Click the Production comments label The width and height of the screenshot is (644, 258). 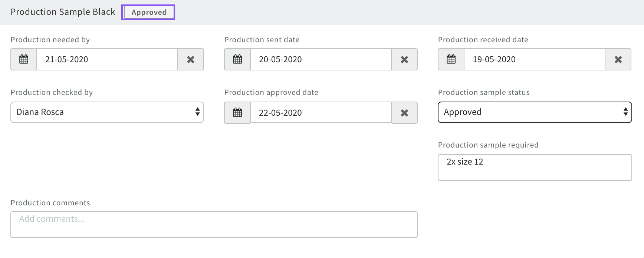point(50,203)
